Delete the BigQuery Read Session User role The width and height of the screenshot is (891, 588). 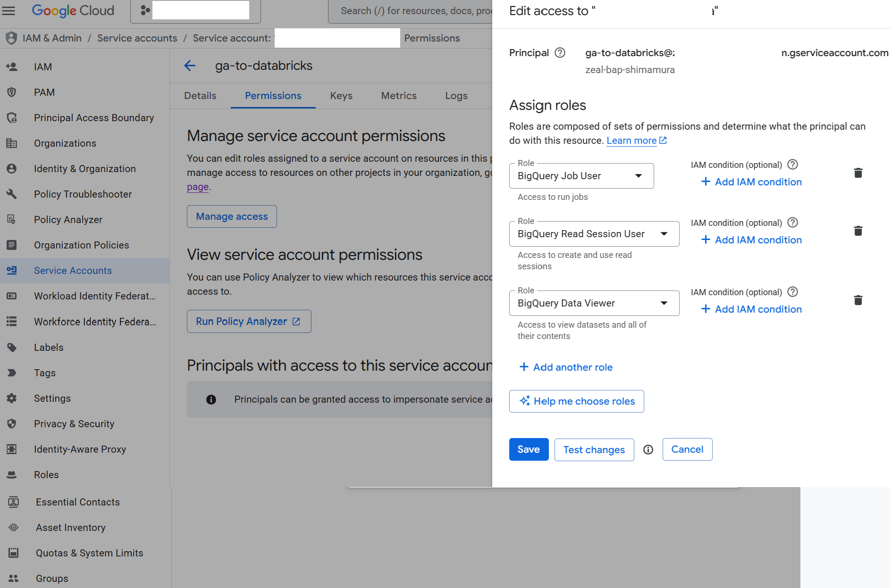(858, 231)
